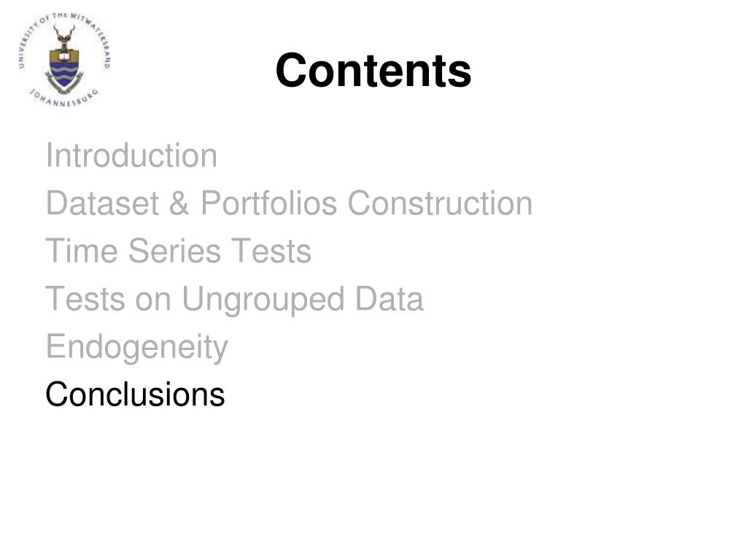This screenshot has height=560, width=747.
Task: Click the 'Tests on Ungrouped Data' line
Action: (x=234, y=300)
